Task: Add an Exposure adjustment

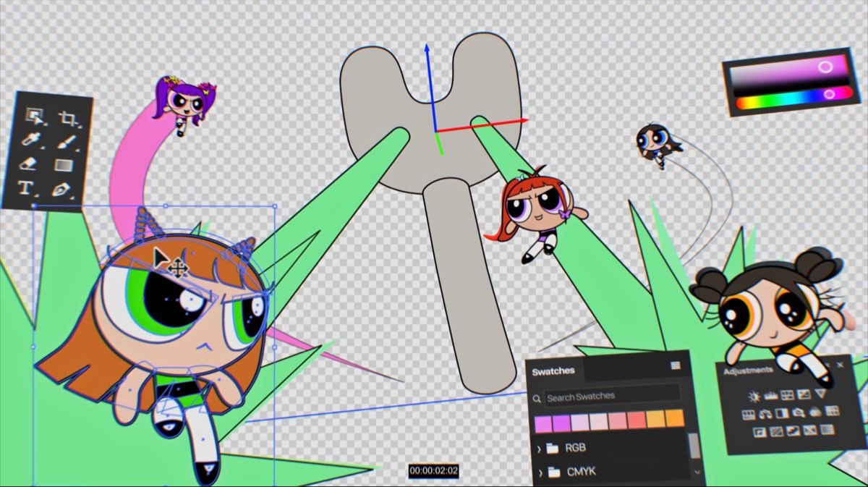Action: 804,394
